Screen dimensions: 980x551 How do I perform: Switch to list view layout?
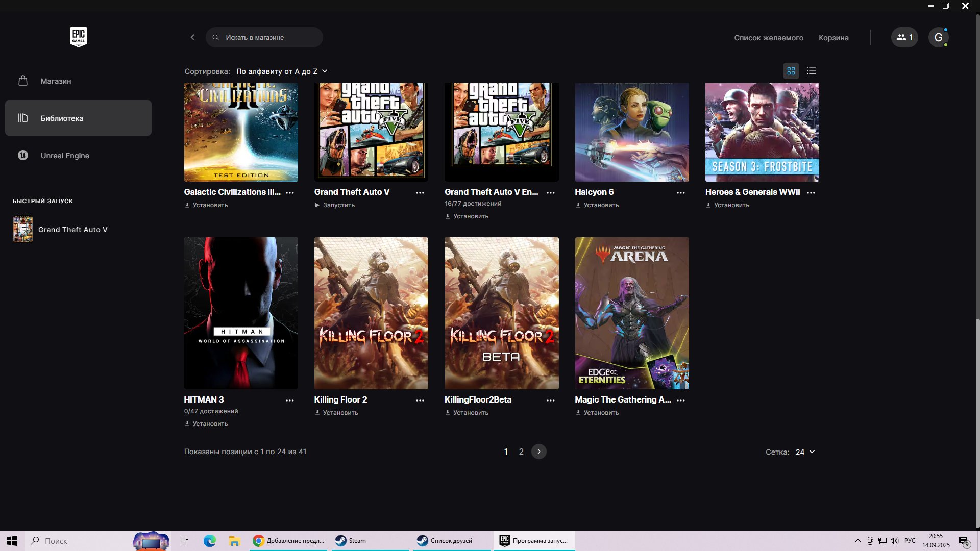[811, 71]
